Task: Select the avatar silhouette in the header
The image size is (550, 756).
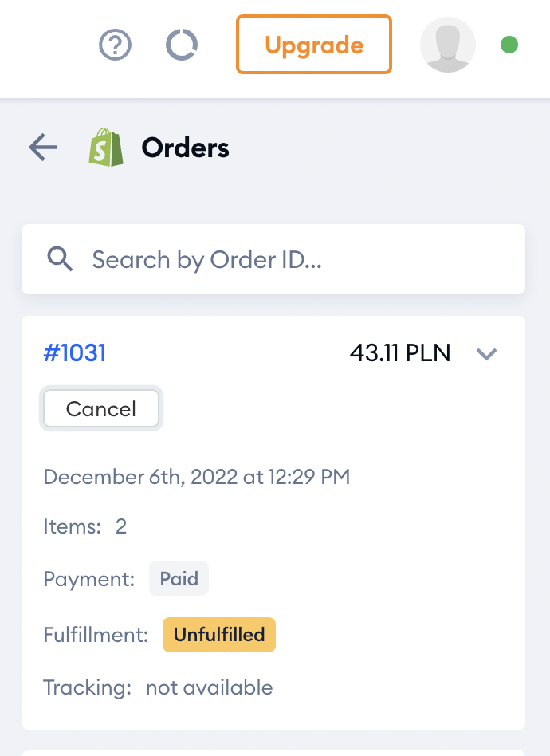Action: (x=448, y=45)
